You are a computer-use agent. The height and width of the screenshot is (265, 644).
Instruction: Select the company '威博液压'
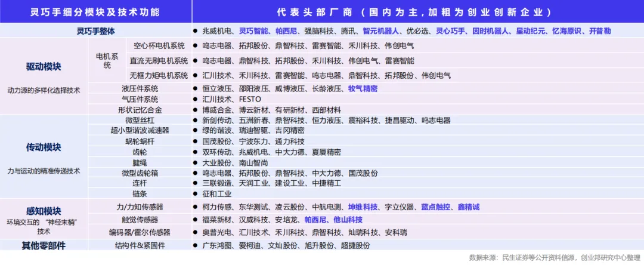pos(290,88)
